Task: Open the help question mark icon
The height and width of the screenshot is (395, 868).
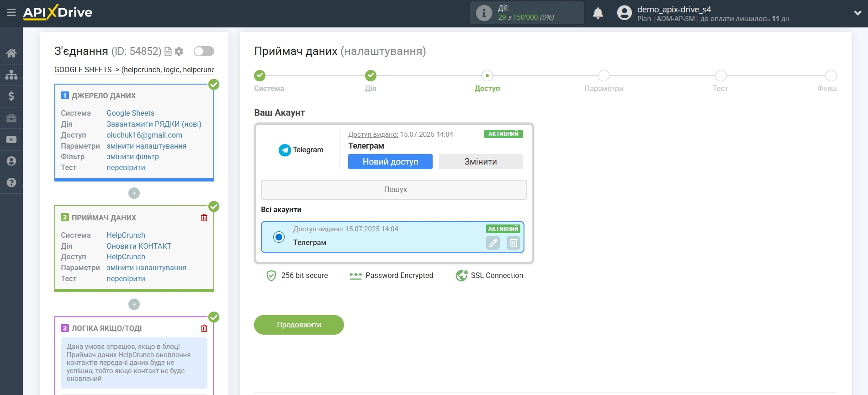Action: tap(11, 182)
